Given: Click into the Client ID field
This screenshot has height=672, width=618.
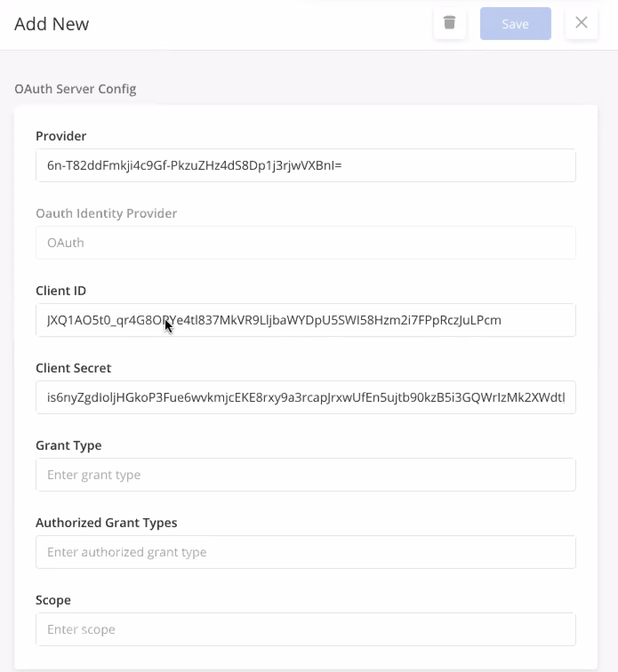Looking at the screenshot, I should click(306, 320).
